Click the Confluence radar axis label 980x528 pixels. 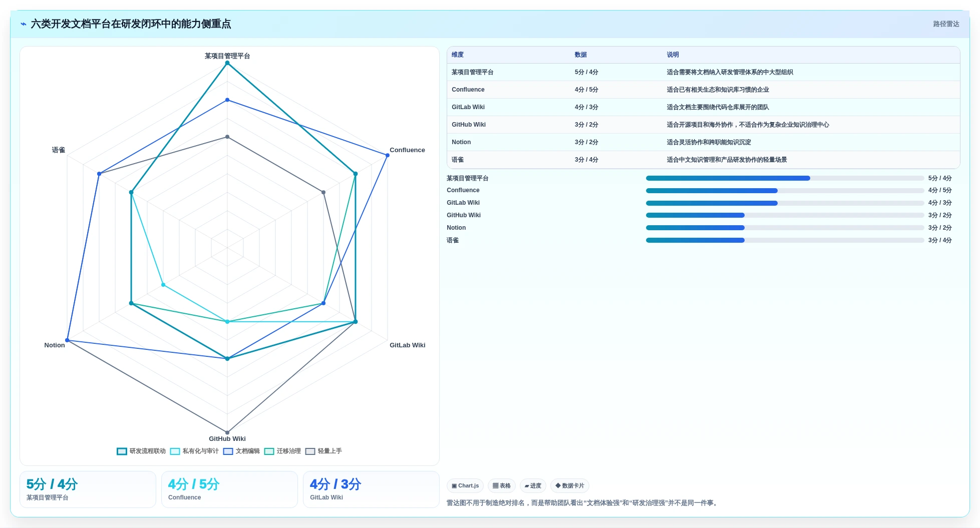coord(407,150)
